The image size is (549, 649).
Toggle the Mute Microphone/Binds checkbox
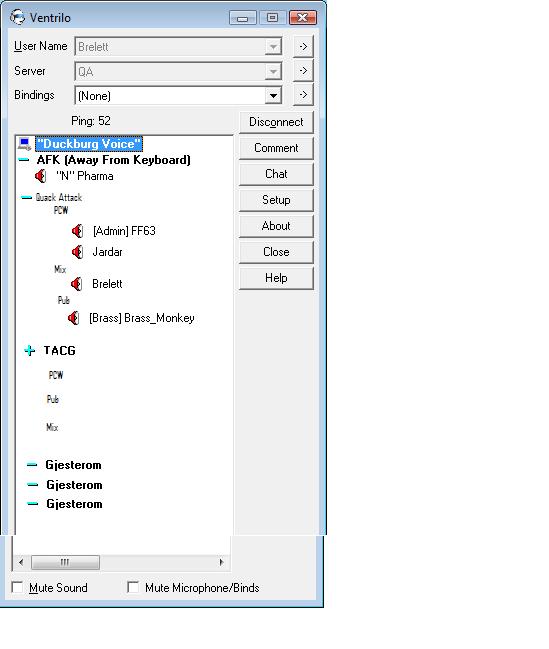pyautogui.click(x=133, y=587)
